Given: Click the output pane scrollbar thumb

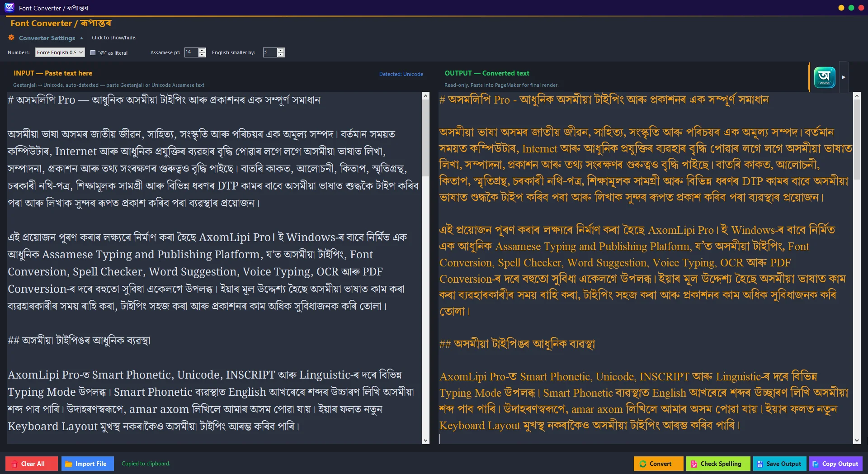Looking at the screenshot, I should click(857, 139).
